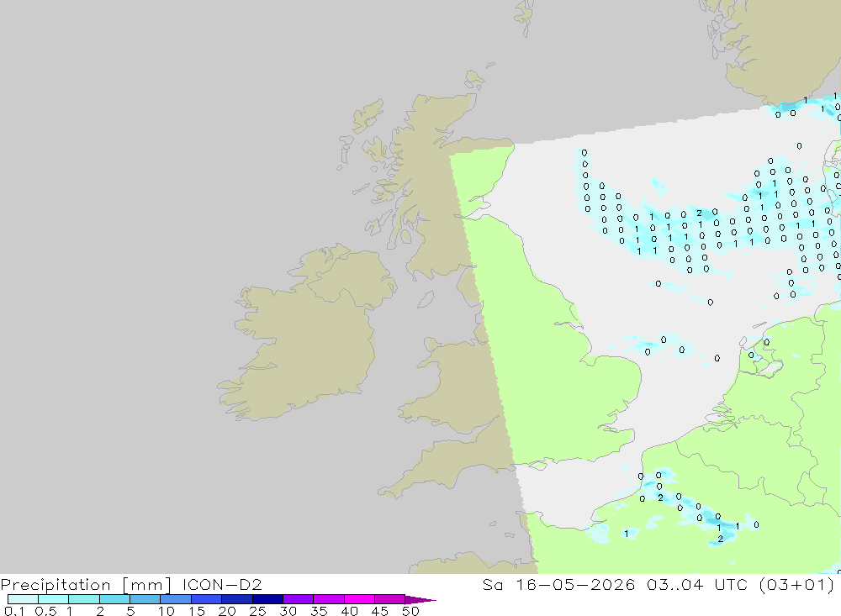Click the '45' legend tick label
The height and width of the screenshot is (616, 841).
pyautogui.click(x=380, y=611)
